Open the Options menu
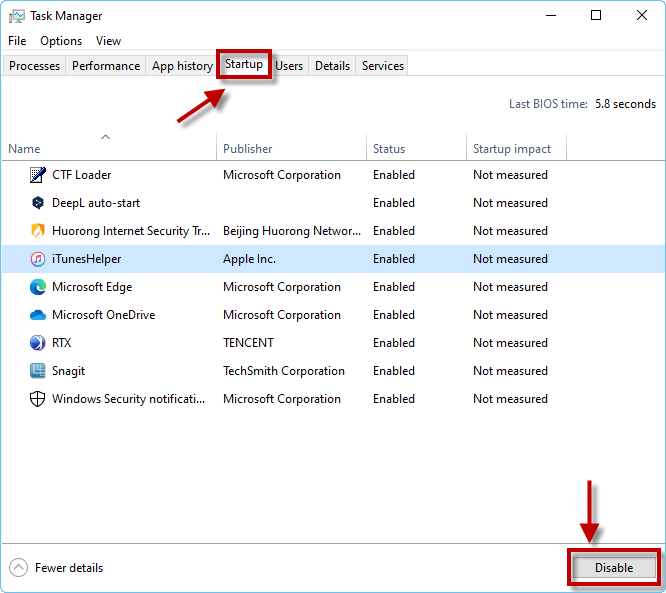 click(61, 41)
